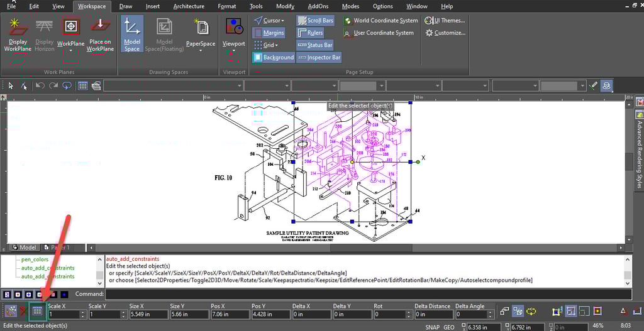Click the Edit tool next to Select arrow
Screen dimensions: 644x331
(25, 85)
